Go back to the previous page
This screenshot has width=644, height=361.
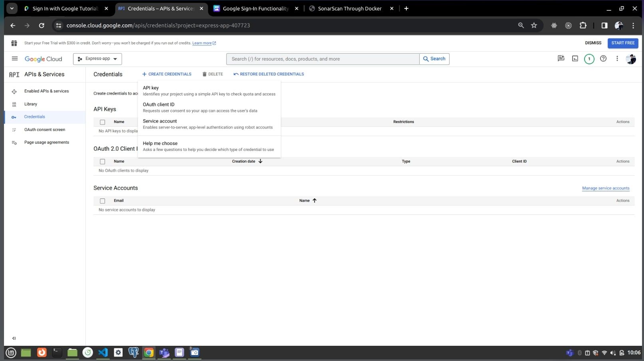click(13, 25)
